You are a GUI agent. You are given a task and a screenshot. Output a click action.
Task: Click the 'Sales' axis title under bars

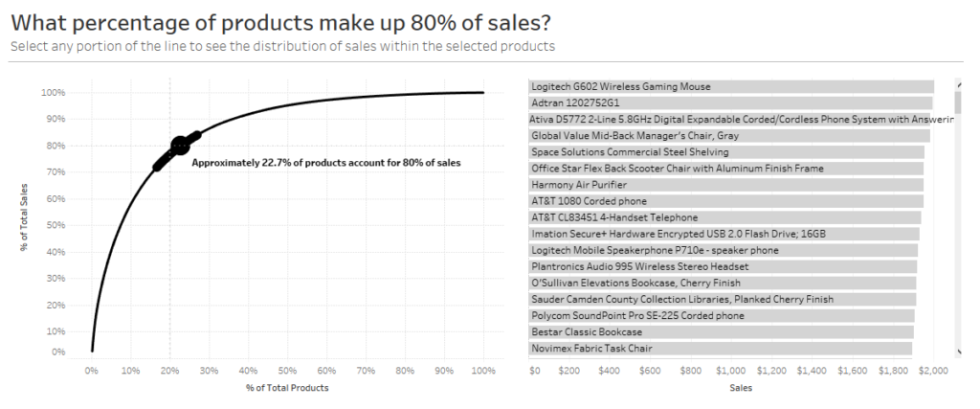(740, 388)
